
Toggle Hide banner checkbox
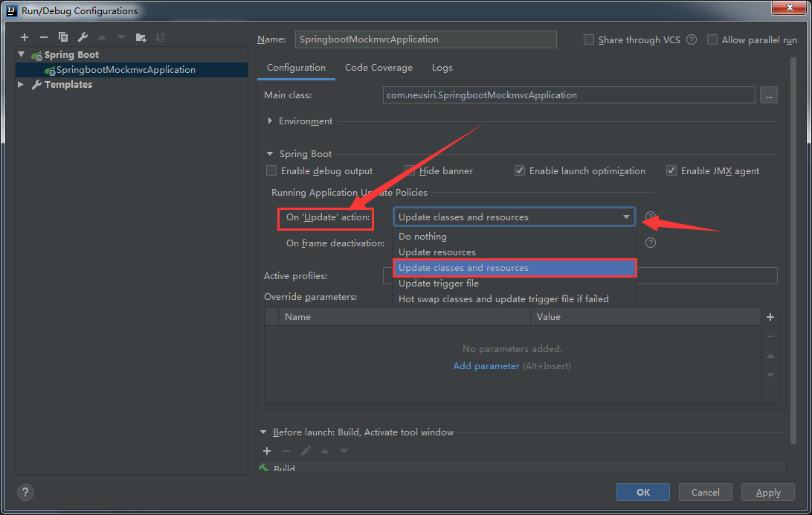[410, 171]
